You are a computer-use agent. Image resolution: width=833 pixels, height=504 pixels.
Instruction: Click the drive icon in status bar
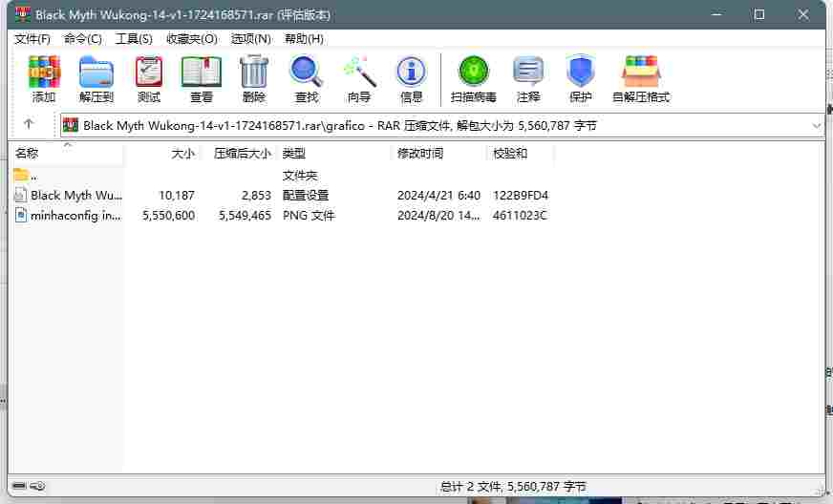(x=20, y=486)
